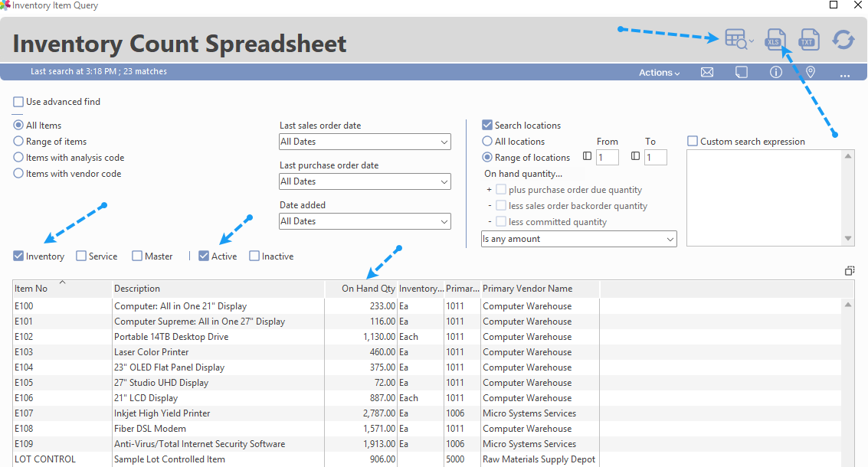The width and height of the screenshot is (868, 467).
Task: Click Micro Systems Services in row E107
Action: 529,413
